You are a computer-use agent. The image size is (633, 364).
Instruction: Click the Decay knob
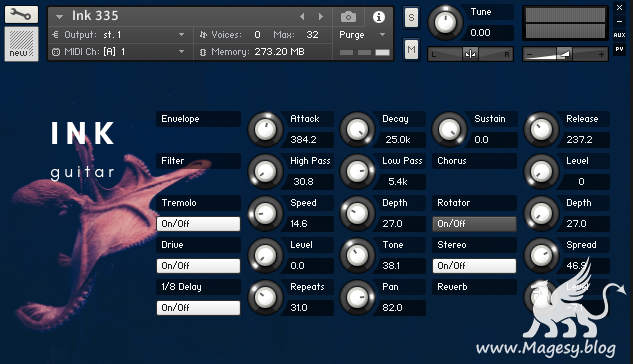[357, 130]
